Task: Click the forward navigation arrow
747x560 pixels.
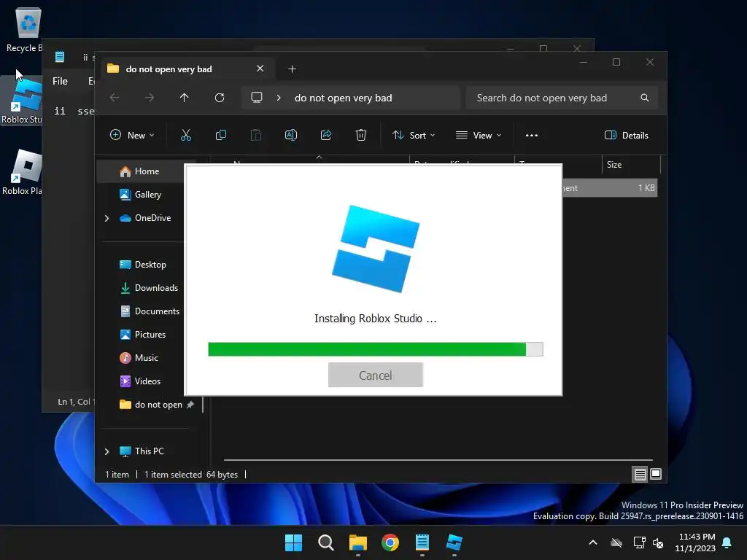Action: coord(150,98)
